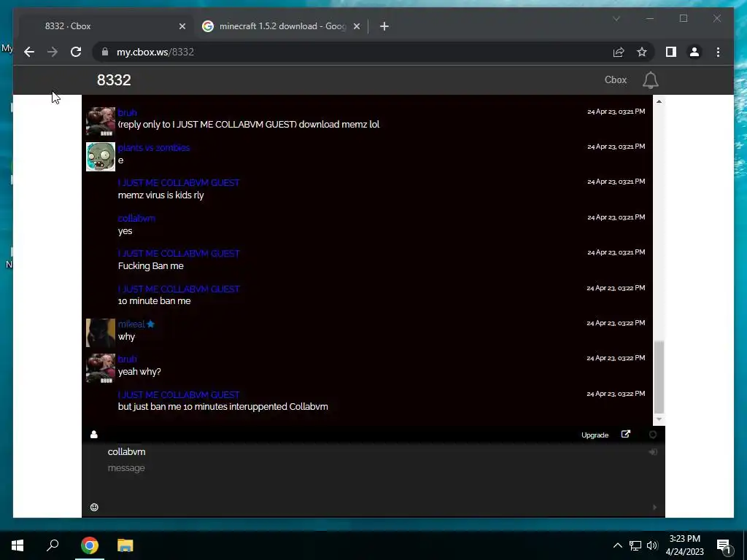This screenshot has height=560, width=747.
Task: Click the mikeal username
Action: 131,324
